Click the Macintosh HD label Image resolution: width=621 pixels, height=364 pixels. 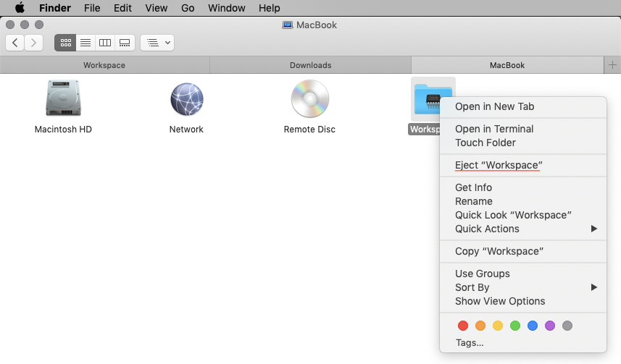63,130
